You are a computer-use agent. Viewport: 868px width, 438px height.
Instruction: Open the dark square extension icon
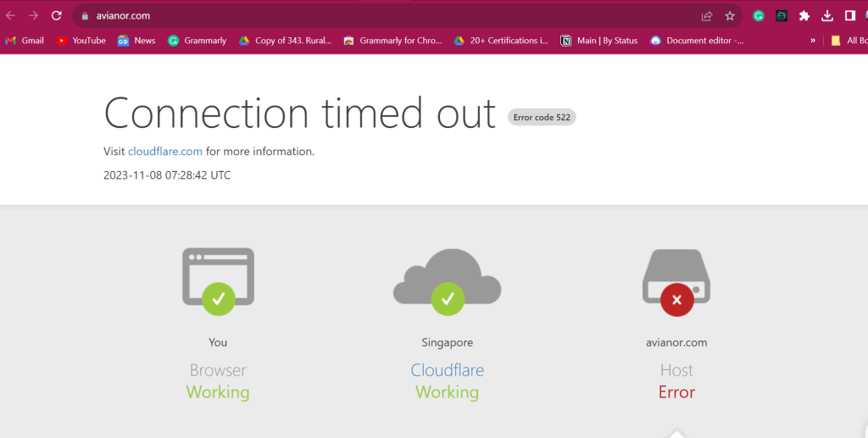[x=781, y=16]
